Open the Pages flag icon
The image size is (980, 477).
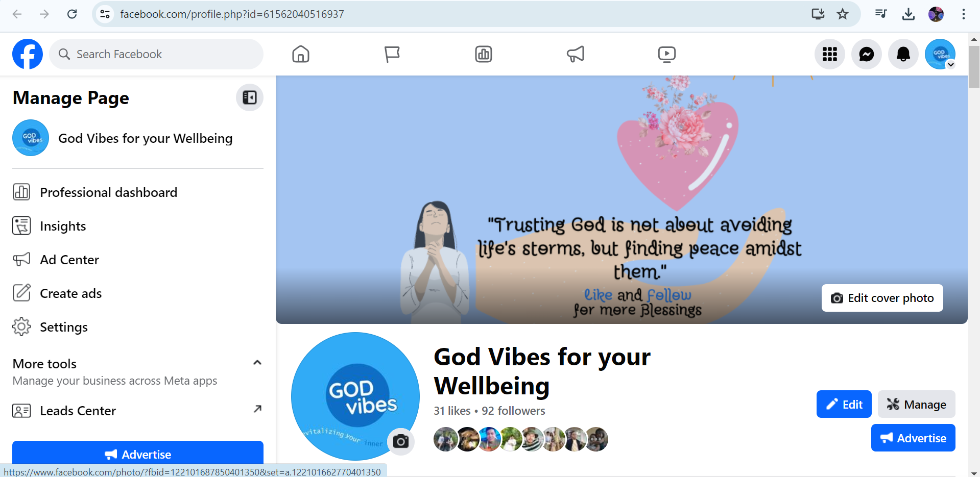[x=392, y=54]
